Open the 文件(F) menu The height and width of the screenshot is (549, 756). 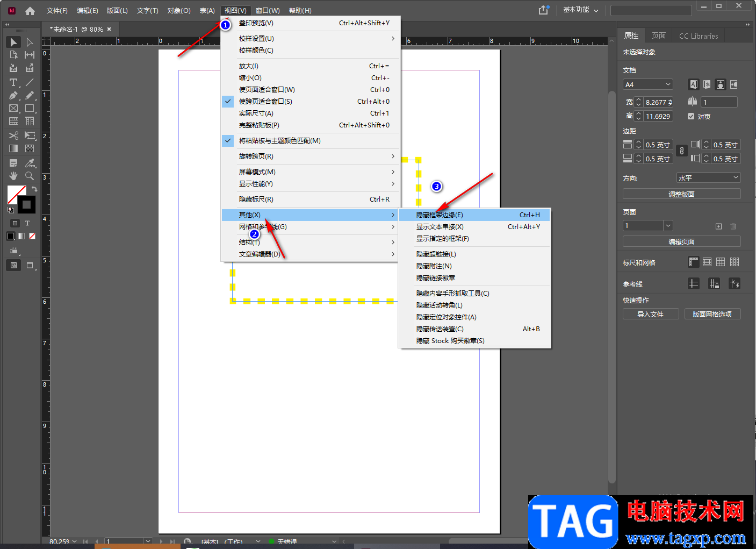(57, 11)
